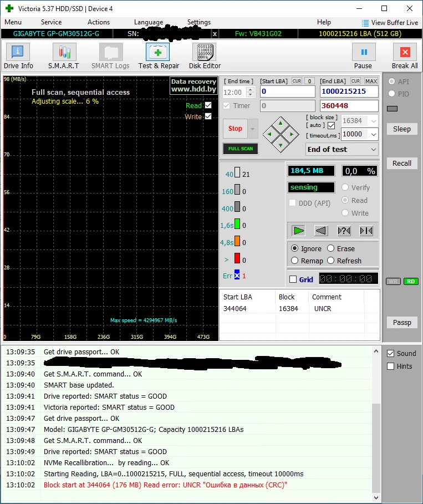Click the left navigation arrow diamond

point(269,134)
